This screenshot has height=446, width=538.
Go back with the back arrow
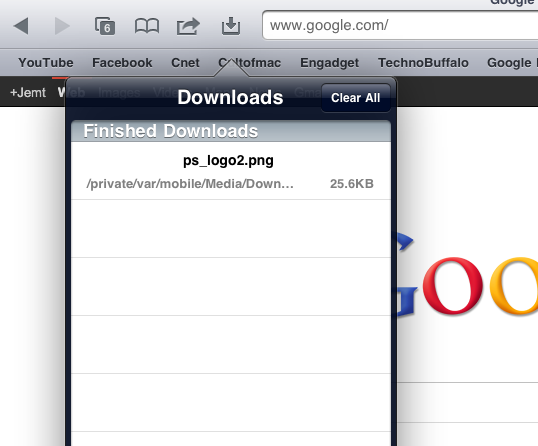(21, 26)
